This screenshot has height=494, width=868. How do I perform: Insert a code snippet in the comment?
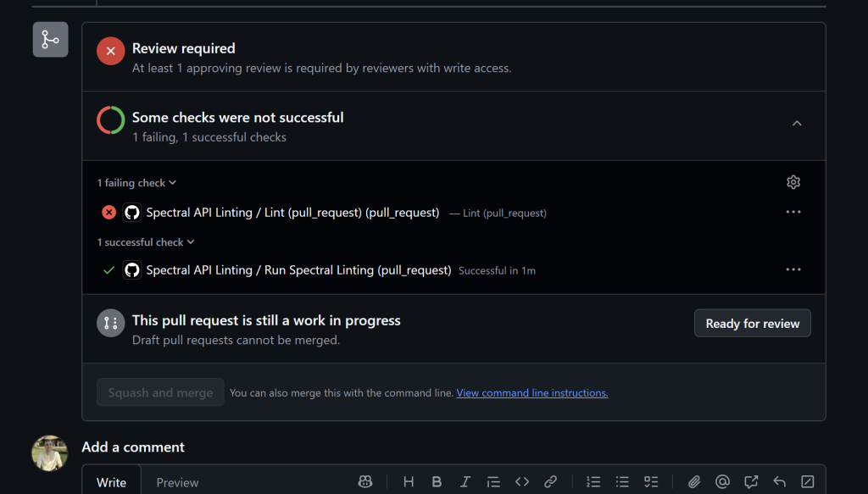coord(521,481)
